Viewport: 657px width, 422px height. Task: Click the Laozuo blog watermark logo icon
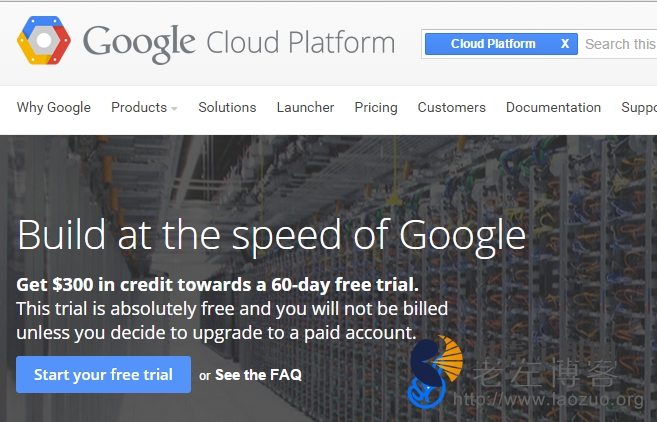pos(435,372)
